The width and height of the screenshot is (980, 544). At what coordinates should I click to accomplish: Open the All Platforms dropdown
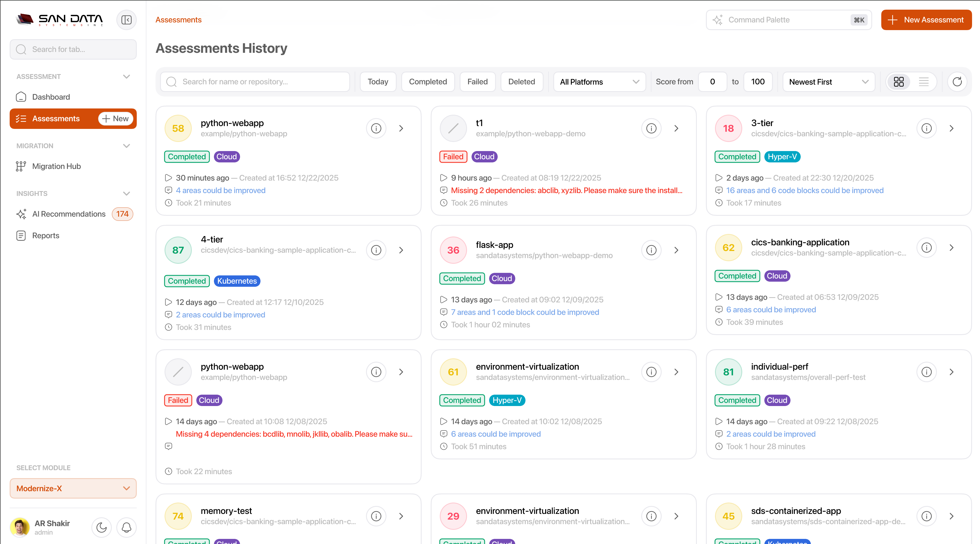pyautogui.click(x=599, y=81)
